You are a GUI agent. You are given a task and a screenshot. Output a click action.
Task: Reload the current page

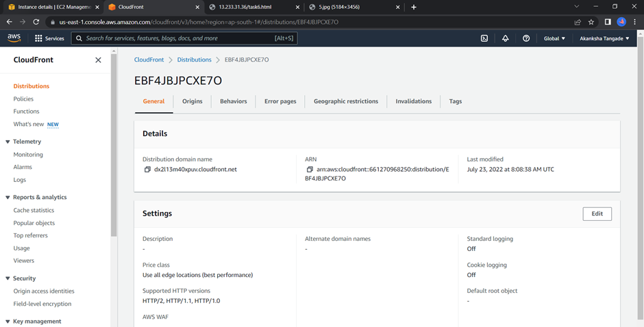36,22
